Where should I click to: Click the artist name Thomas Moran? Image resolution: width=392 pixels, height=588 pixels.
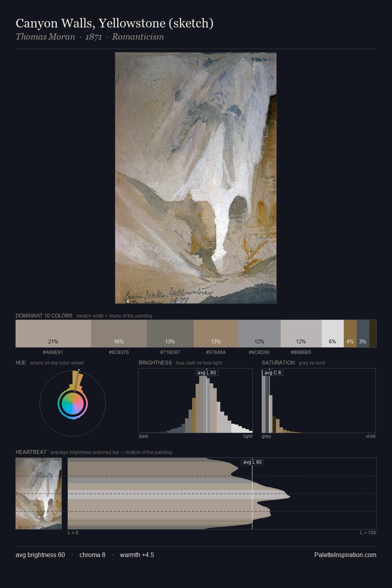(45, 37)
